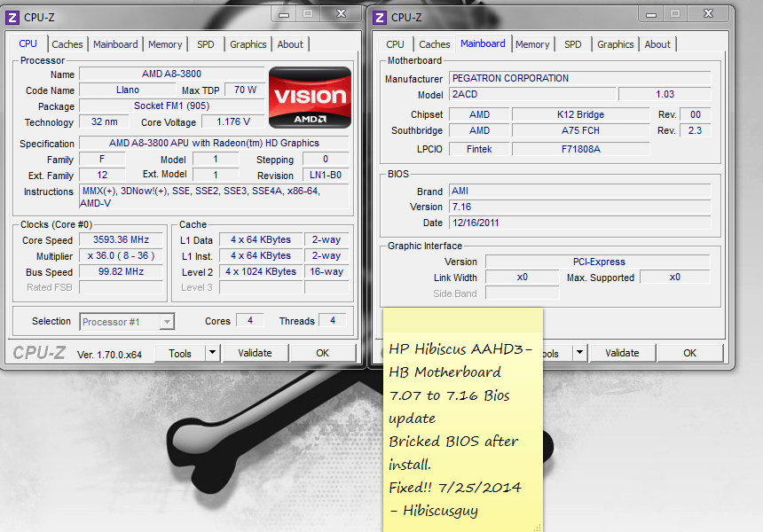The height and width of the screenshot is (532, 763).
Task: Click the Multiplier value 'x 36.0 ( 8 - 36 )'
Action: pyautogui.click(x=122, y=255)
